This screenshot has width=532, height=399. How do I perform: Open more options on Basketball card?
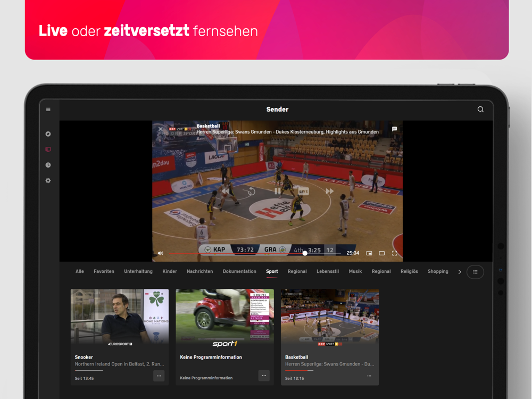369,376
